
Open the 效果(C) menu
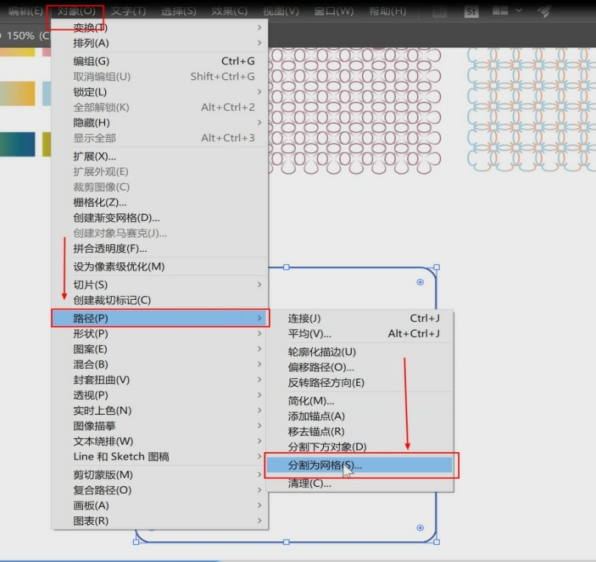(229, 11)
